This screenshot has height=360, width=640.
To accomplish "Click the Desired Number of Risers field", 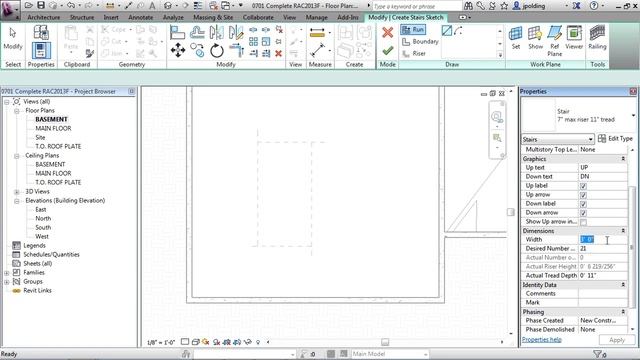I will point(603,249).
